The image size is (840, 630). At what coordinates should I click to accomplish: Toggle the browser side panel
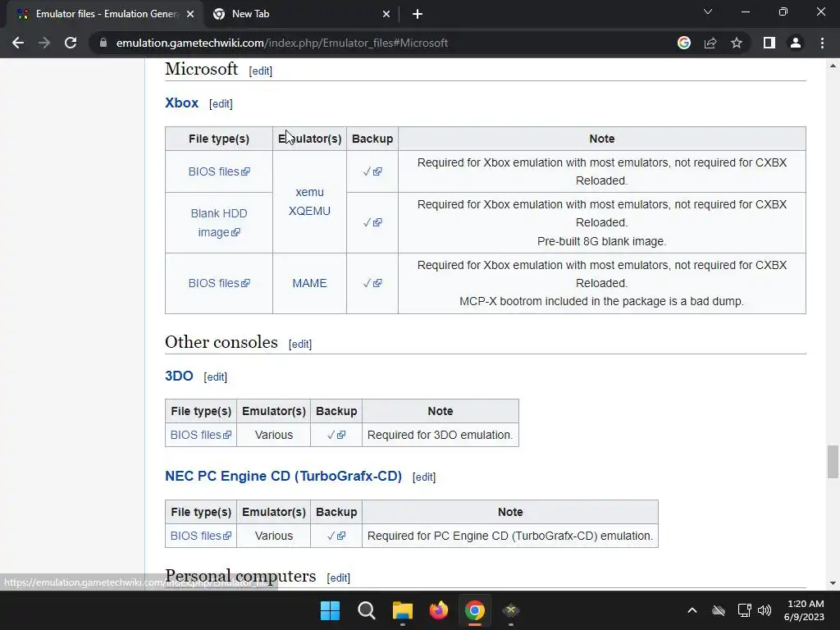[769, 43]
